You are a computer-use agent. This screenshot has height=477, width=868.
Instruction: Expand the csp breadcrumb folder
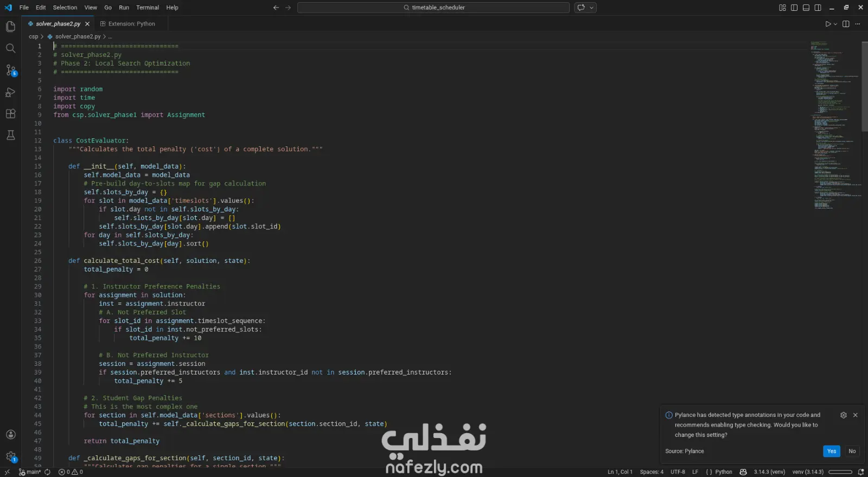(34, 37)
